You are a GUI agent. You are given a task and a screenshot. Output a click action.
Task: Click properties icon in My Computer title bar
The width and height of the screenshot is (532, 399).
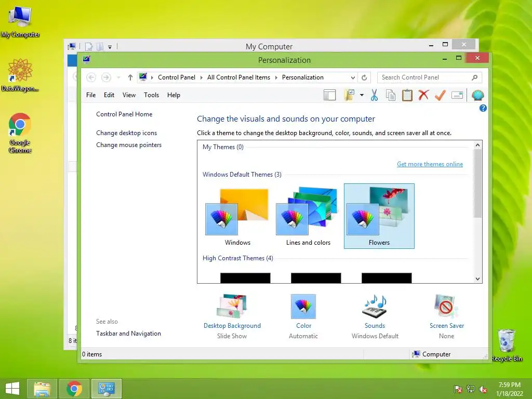(x=88, y=46)
